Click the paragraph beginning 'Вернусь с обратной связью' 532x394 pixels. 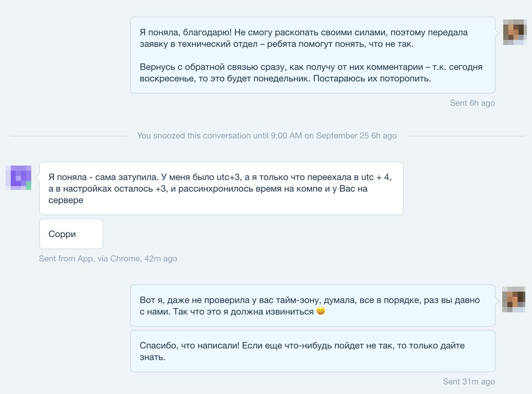click(311, 73)
